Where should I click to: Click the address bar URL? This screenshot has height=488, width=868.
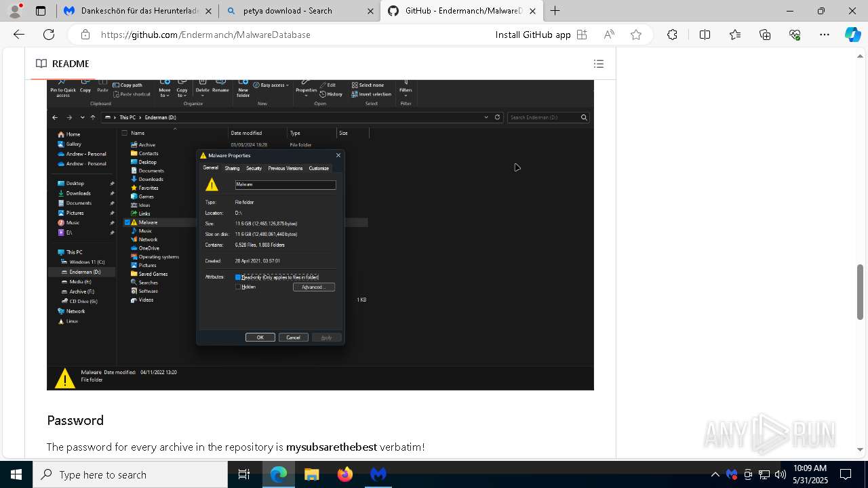point(205,35)
